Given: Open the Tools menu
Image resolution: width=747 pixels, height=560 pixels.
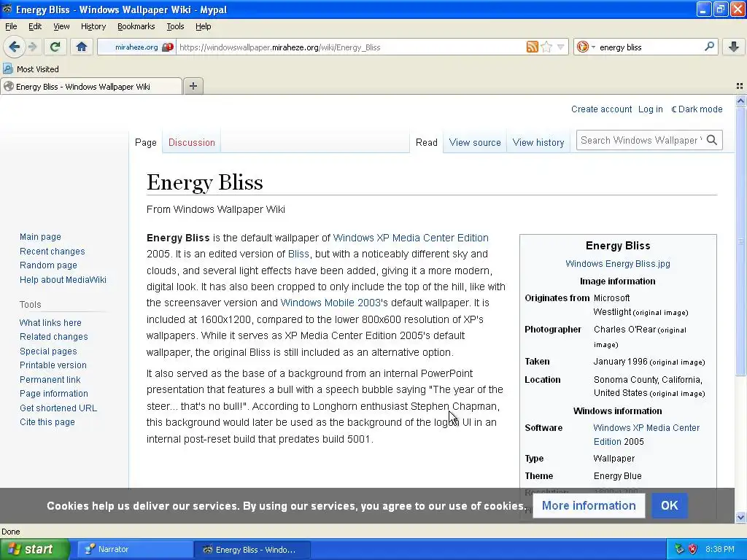Looking at the screenshot, I should tap(175, 26).
